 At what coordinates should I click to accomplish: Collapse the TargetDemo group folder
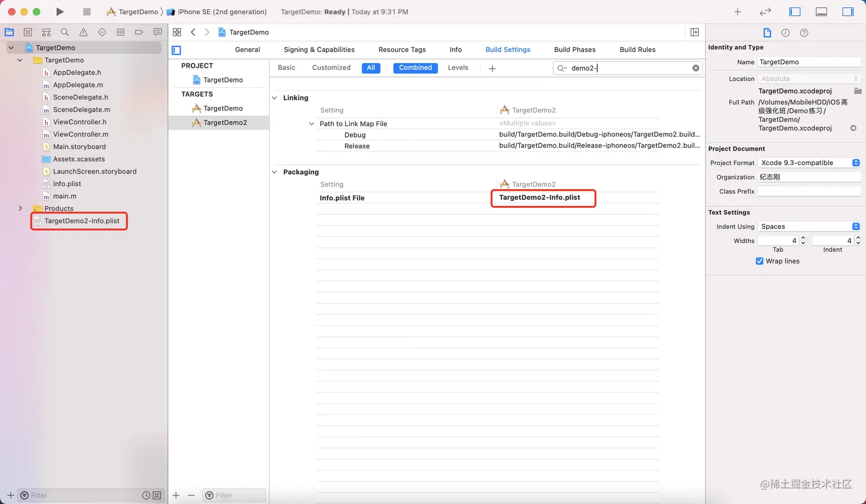click(x=20, y=60)
